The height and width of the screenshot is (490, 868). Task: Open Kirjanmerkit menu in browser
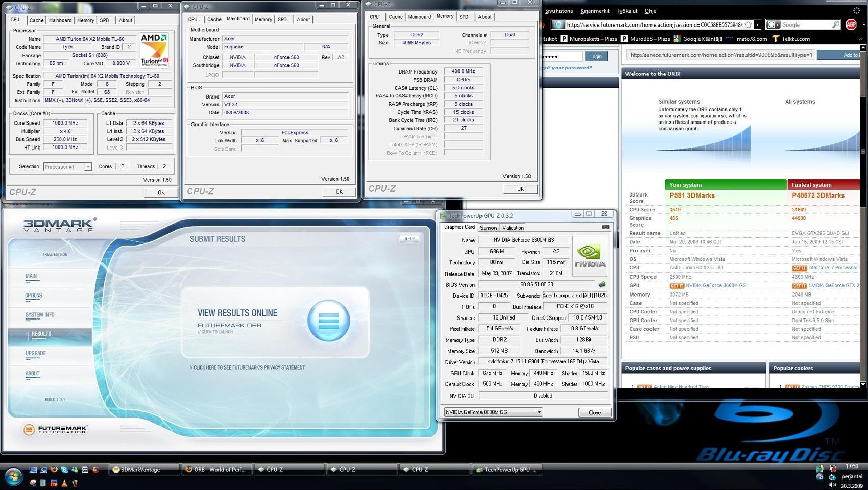tap(595, 11)
